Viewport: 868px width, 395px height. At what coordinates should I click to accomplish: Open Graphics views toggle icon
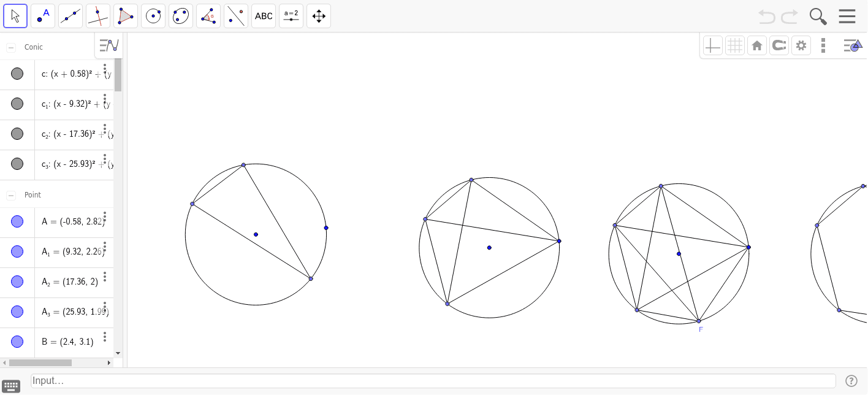(853, 45)
